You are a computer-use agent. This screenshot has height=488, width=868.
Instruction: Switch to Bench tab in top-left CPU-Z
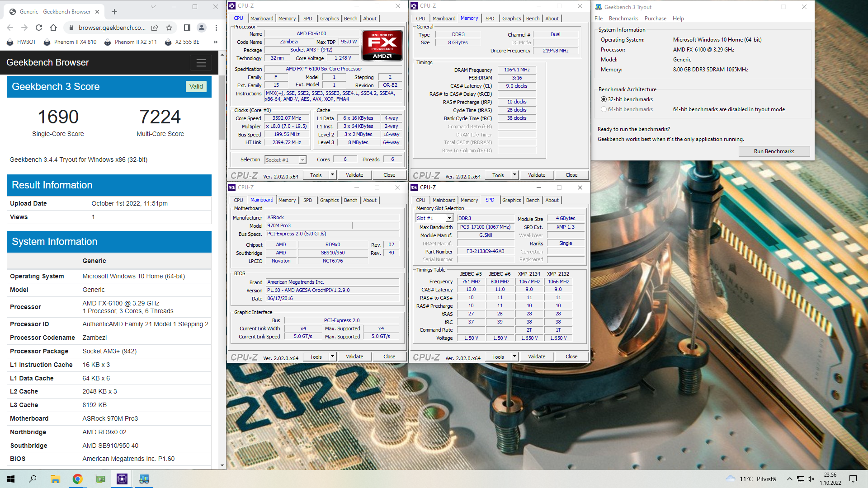click(350, 19)
